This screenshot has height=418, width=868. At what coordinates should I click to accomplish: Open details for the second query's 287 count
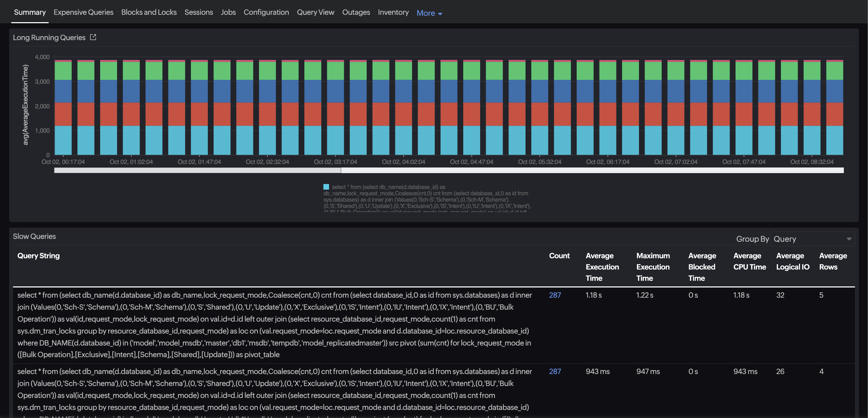555,371
